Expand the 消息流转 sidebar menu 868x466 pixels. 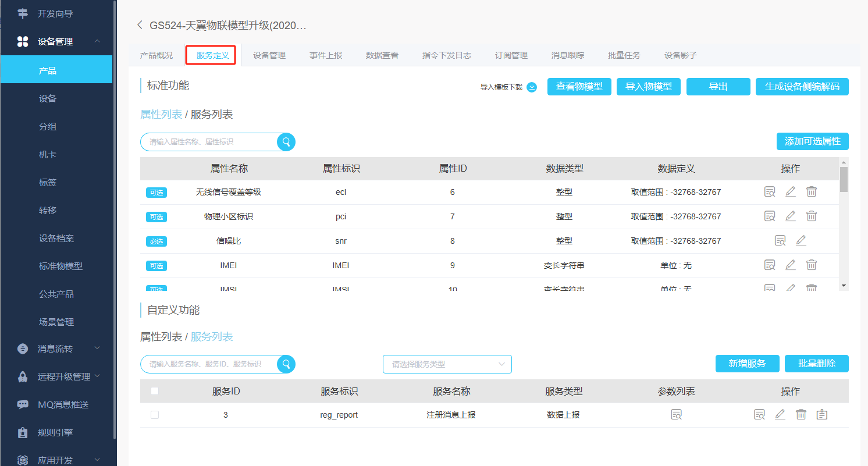[x=97, y=348]
